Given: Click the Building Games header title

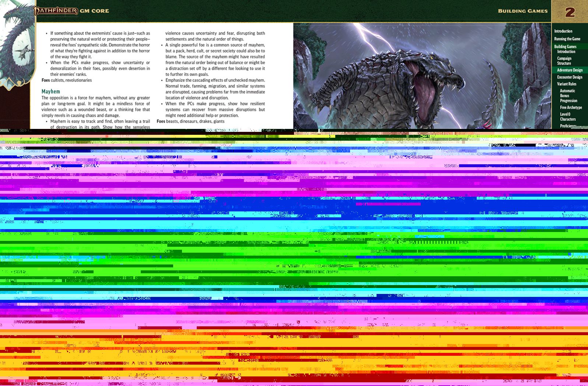Looking at the screenshot, I should (523, 11).
